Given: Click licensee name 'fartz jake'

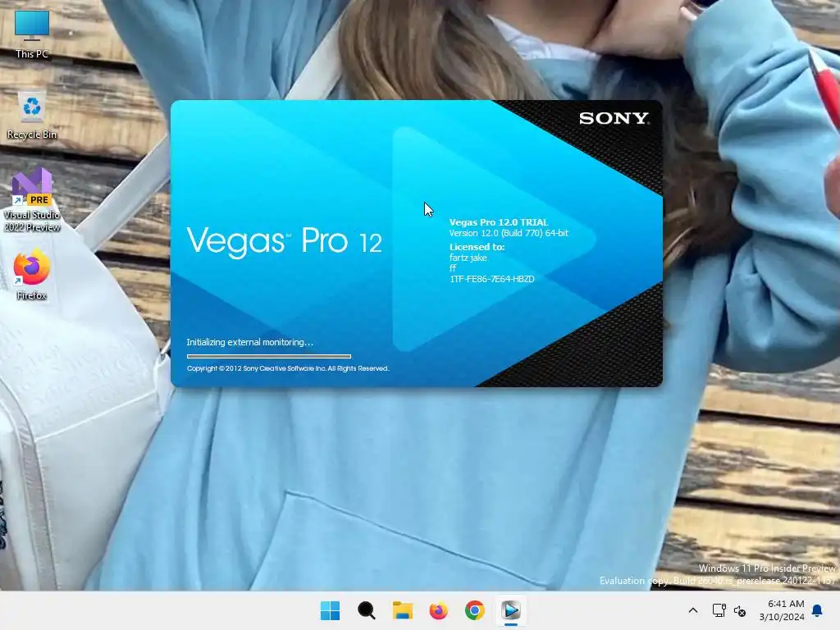Looking at the screenshot, I should point(468,258).
